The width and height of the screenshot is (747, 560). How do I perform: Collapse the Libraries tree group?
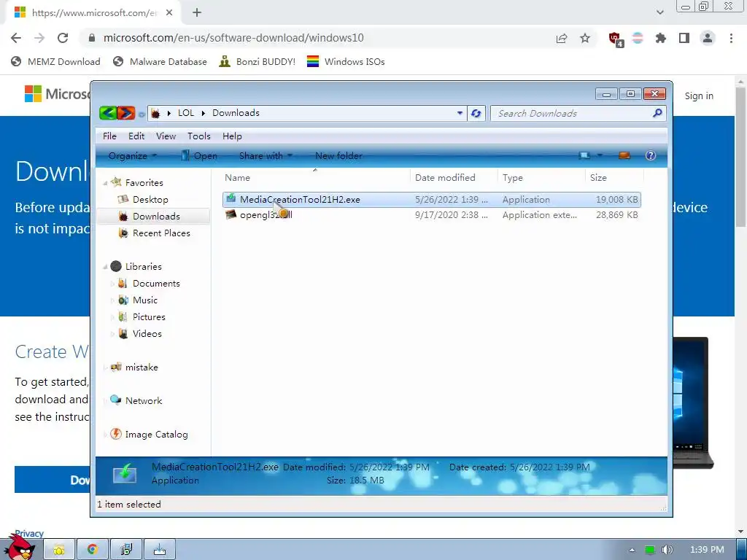[105, 267]
